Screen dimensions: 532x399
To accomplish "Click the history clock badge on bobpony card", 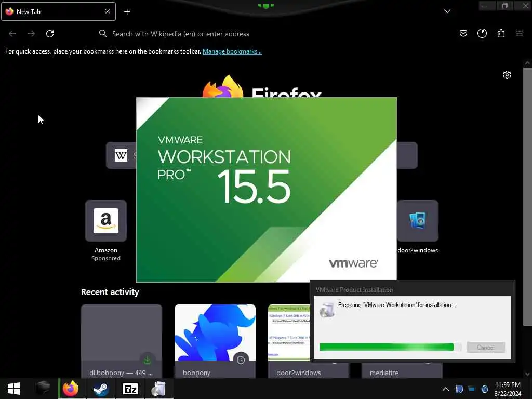I will coord(241,360).
